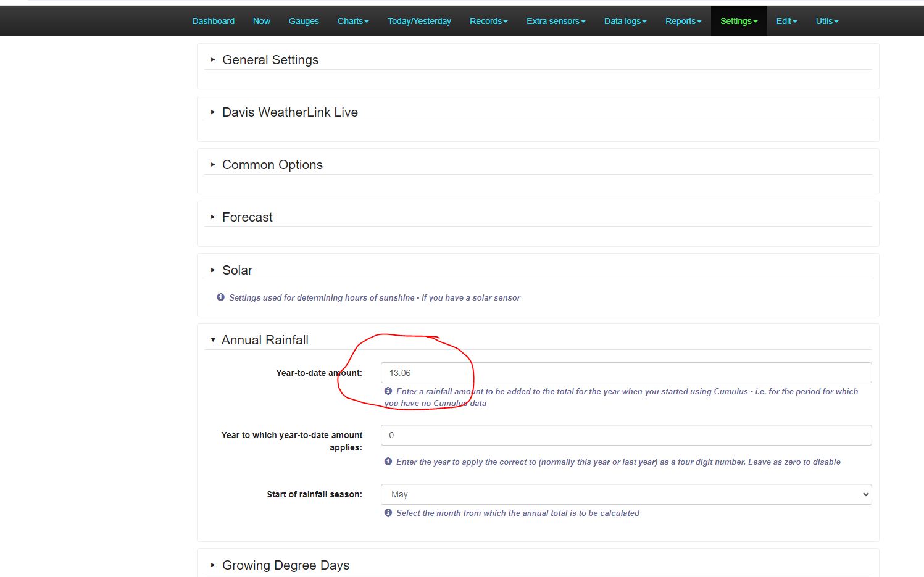Open the Today/Yesterday page
The width and height of the screenshot is (924, 577).
[x=419, y=21]
